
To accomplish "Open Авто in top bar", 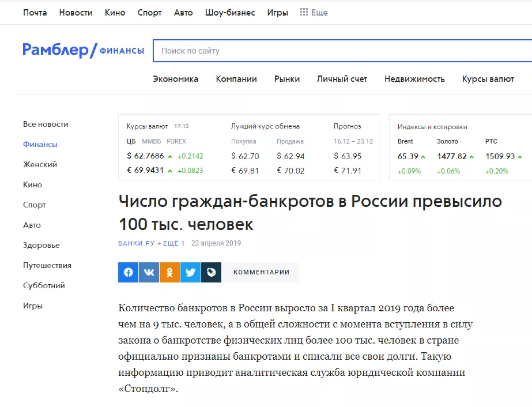I will 183,13.
